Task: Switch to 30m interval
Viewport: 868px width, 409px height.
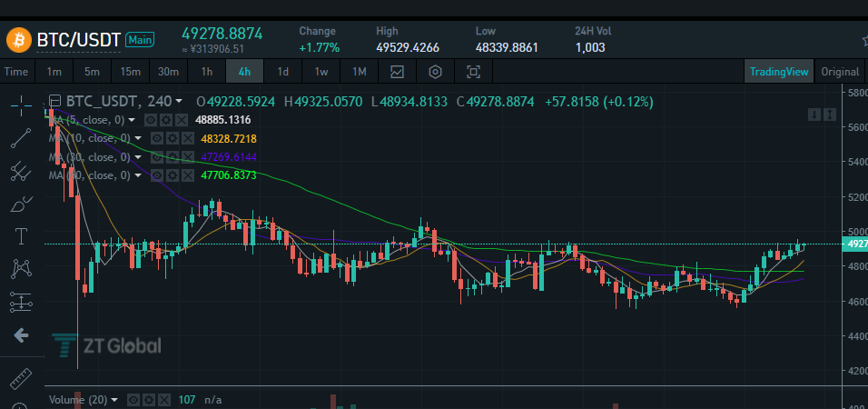Action: coord(168,72)
